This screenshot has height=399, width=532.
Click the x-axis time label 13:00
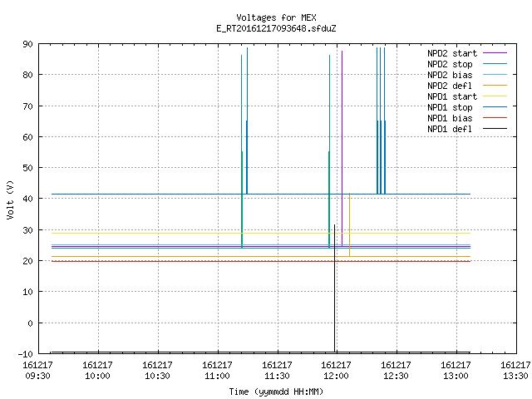click(x=456, y=376)
